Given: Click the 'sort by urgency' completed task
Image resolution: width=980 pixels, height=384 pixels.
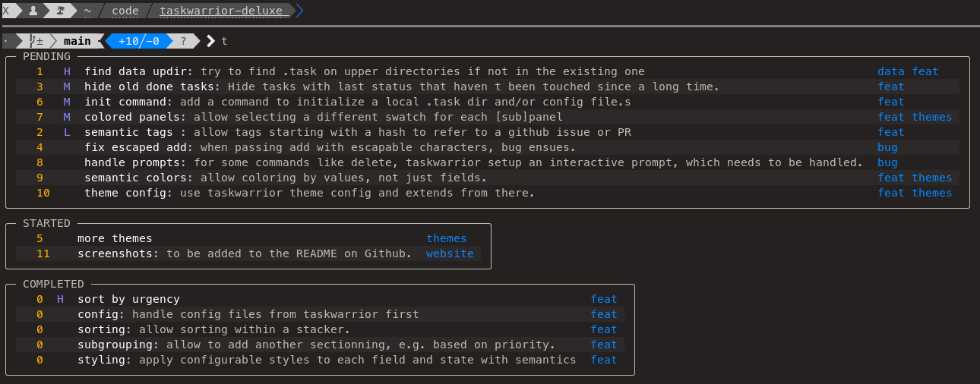Looking at the screenshot, I should 128,299.
